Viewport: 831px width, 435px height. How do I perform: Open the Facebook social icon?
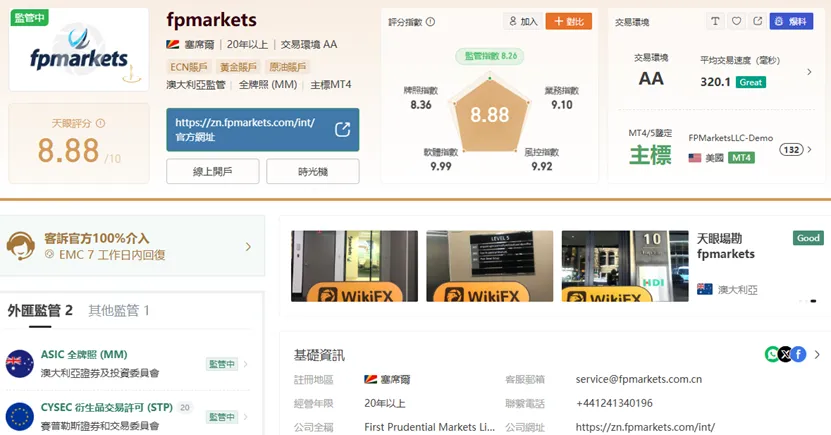798,353
